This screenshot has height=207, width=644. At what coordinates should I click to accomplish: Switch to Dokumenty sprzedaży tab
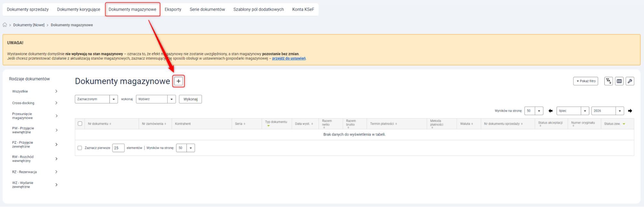28,9
